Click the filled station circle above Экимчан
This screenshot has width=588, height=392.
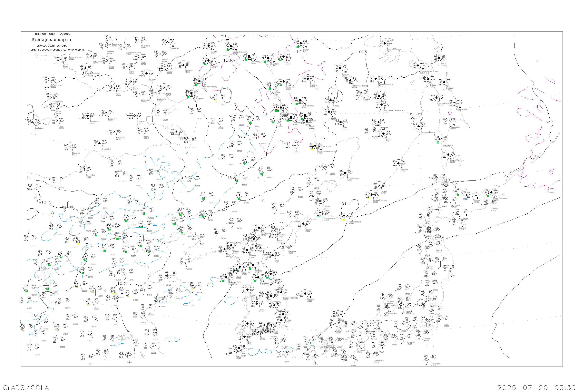pyautogui.click(x=340, y=68)
